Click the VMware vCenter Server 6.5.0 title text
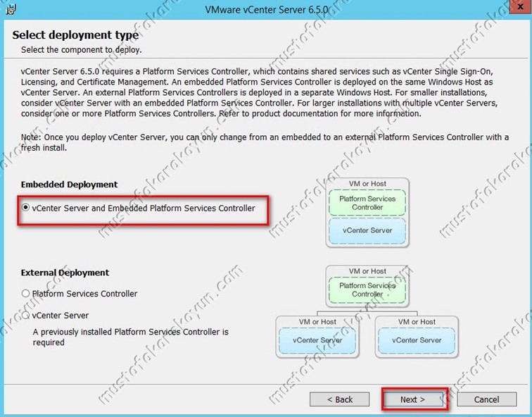 pyautogui.click(x=266, y=9)
